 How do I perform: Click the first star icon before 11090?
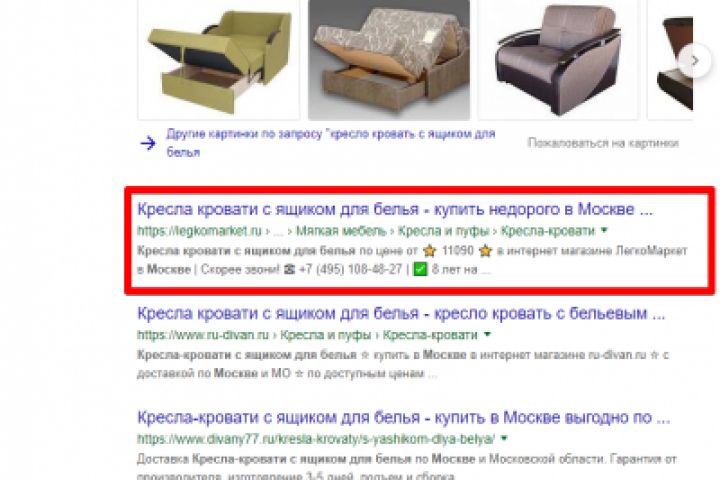430,251
